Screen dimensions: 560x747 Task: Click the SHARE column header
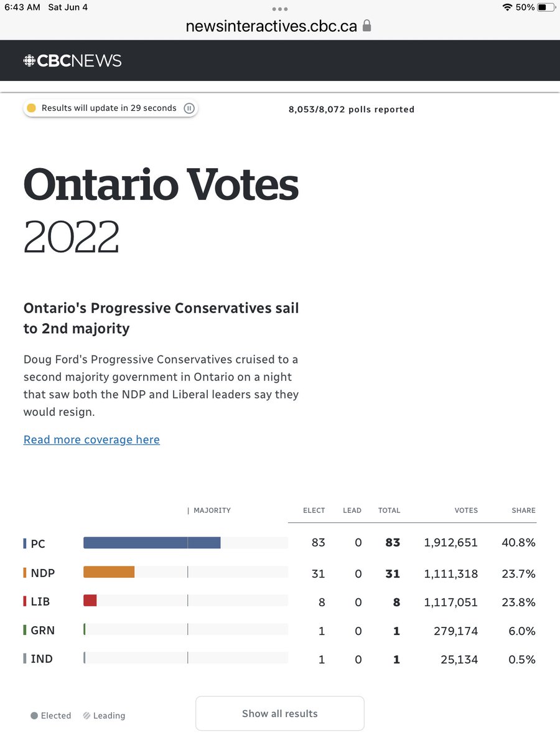[x=523, y=510]
